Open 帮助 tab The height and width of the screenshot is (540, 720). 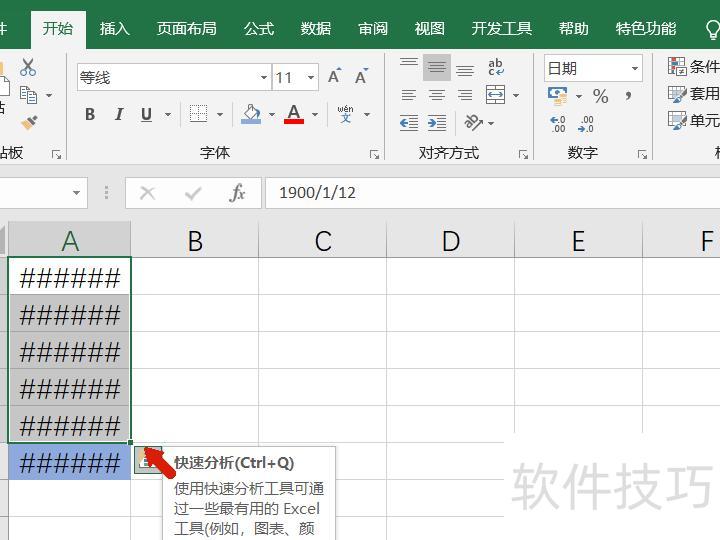pos(574,28)
